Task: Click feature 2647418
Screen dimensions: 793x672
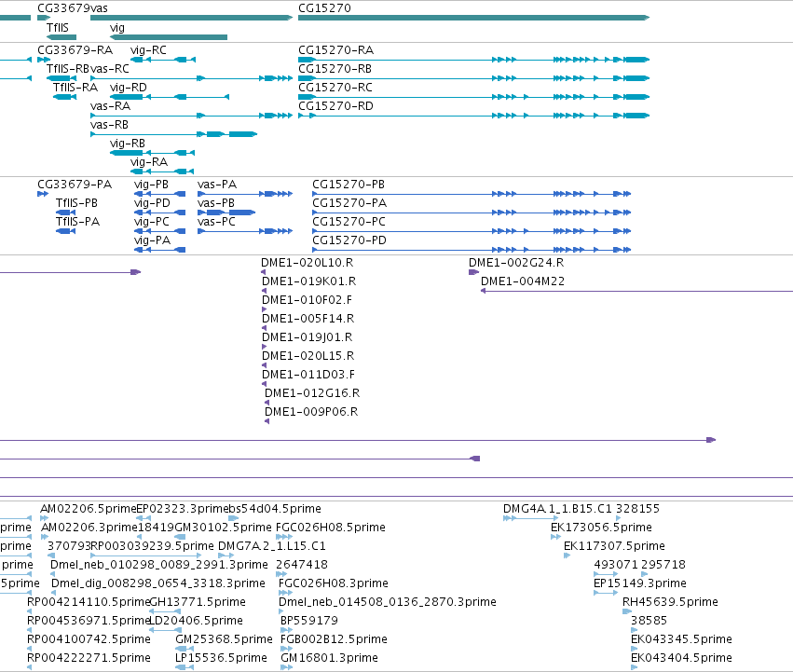Action: click(302, 565)
